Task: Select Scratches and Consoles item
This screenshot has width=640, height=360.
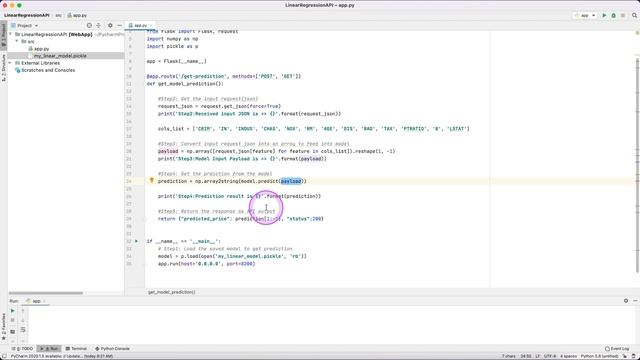Action: coord(48,70)
